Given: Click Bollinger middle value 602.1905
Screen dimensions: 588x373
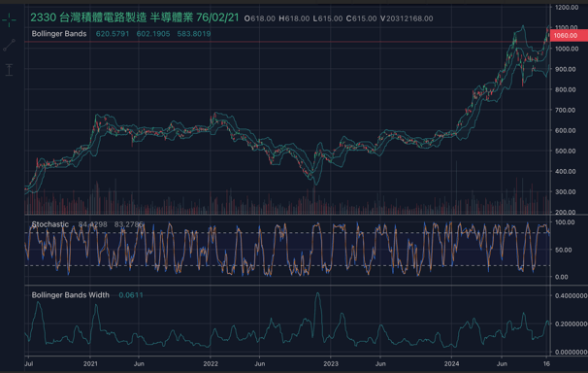Looking at the screenshot, I should [153, 34].
